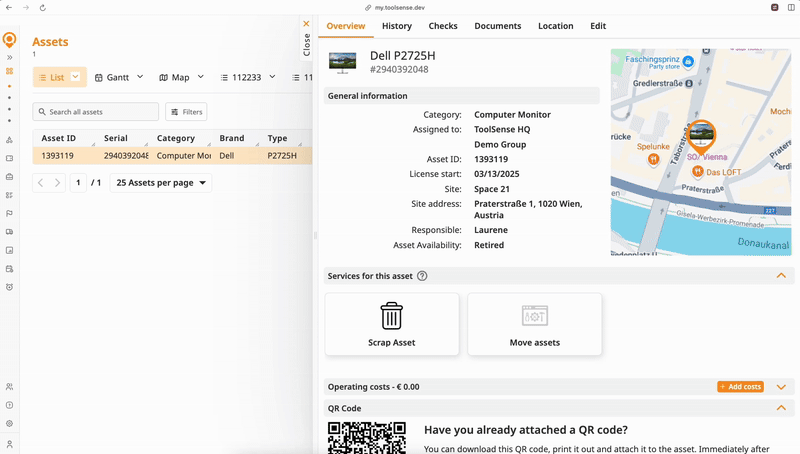Expand the Operating costs section
The height and width of the screenshot is (454, 800).
[x=781, y=387]
